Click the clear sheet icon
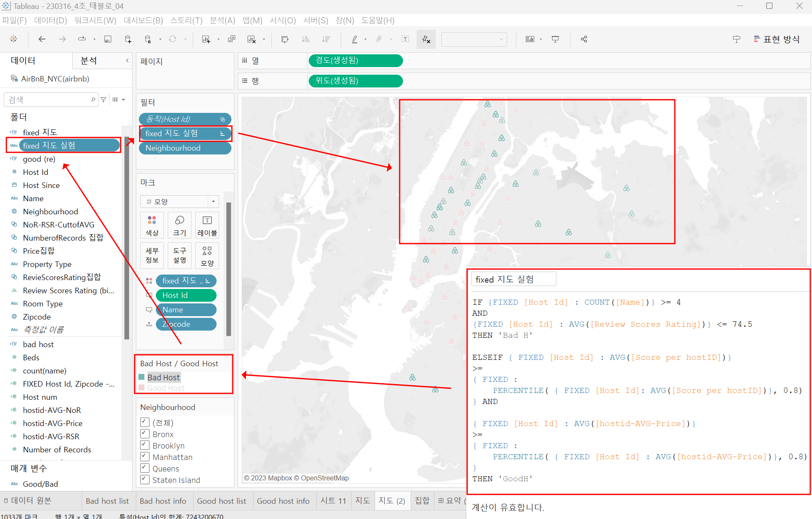The height and width of the screenshot is (519, 812). (x=251, y=39)
